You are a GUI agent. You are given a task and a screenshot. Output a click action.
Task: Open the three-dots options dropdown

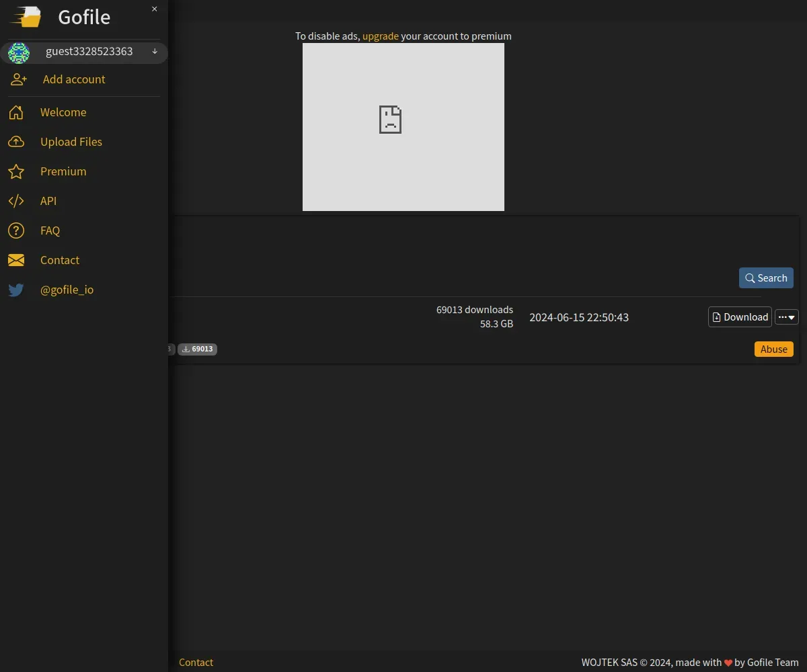(x=787, y=317)
